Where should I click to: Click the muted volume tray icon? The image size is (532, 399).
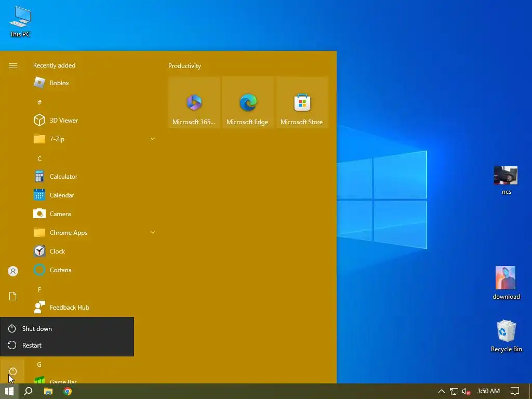pyautogui.click(x=466, y=391)
